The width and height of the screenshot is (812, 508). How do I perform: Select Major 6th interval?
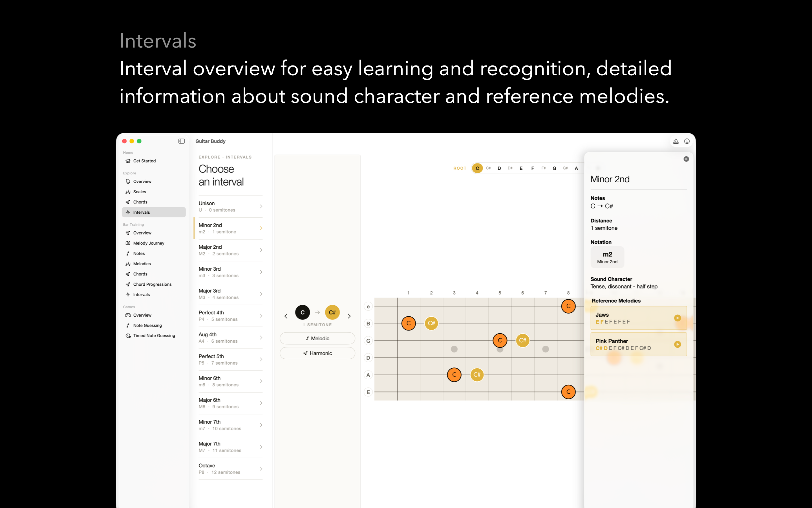230,403
